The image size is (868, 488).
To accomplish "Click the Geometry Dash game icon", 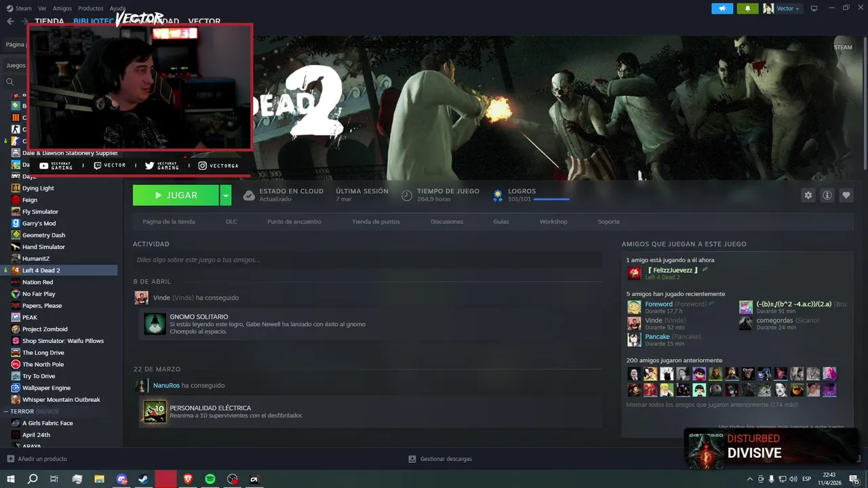I will (16, 235).
